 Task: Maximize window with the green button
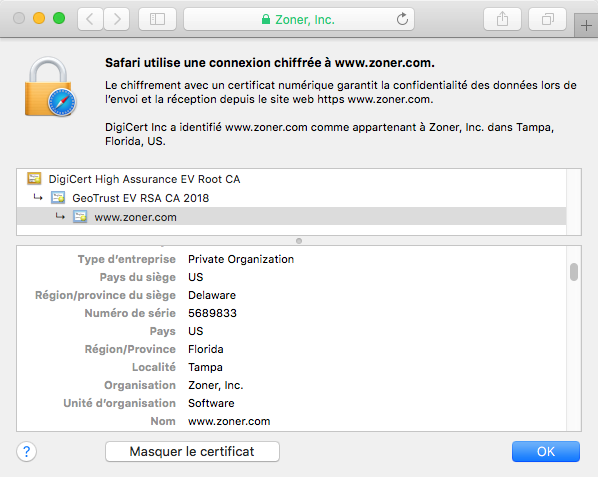(59, 18)
